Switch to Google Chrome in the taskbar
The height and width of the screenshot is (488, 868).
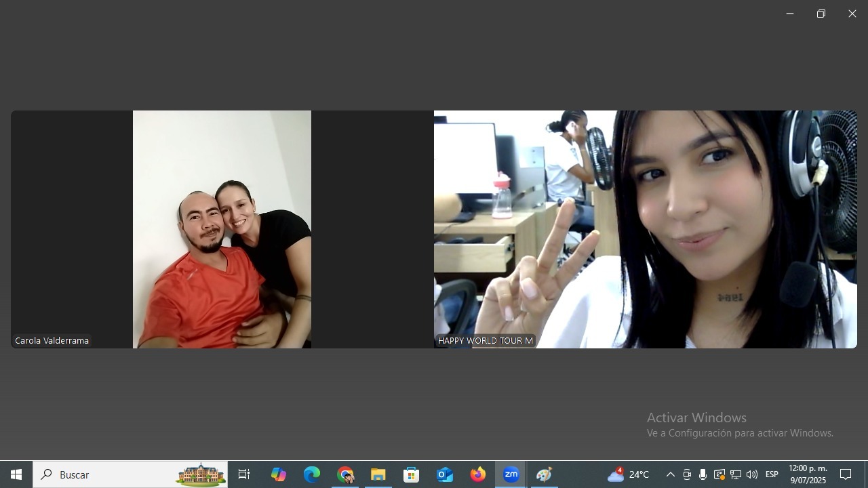345,474
